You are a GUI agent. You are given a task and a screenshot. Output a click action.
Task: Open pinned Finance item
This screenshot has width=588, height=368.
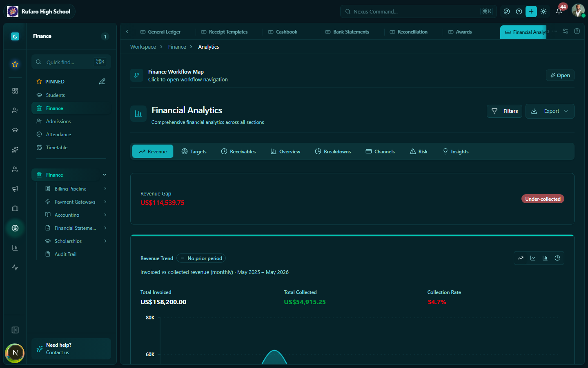click(71, 108)
